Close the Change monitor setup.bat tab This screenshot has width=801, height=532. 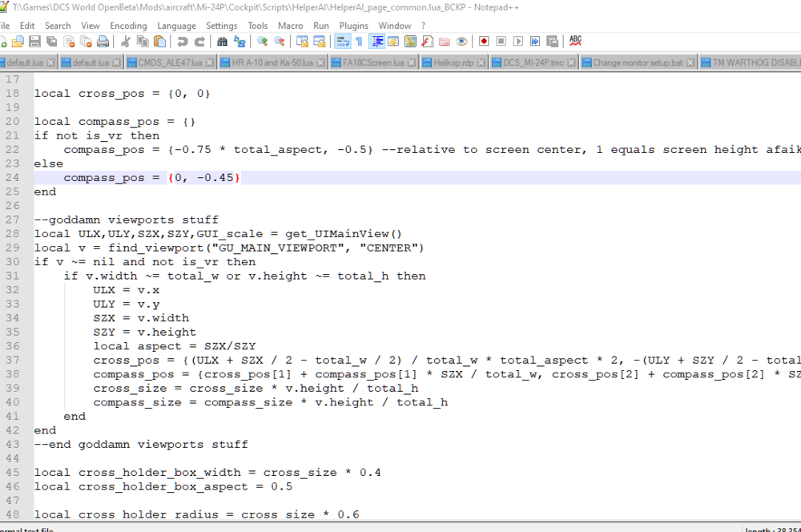tap(690, 62)
